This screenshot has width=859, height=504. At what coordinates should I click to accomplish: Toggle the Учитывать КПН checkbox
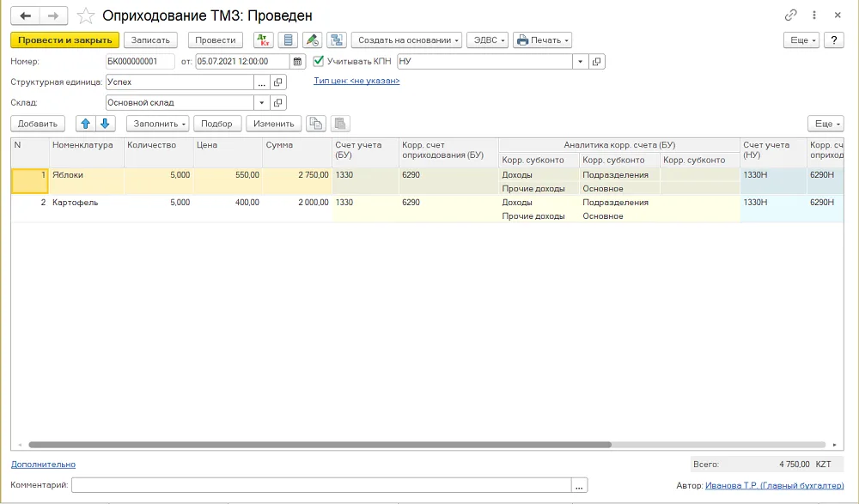(319, 61)
